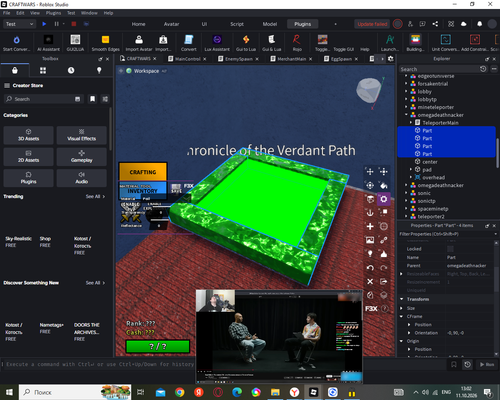Launch the GUI2LUA plugin
Screen dimensions: 500x400
pos(75,43)
